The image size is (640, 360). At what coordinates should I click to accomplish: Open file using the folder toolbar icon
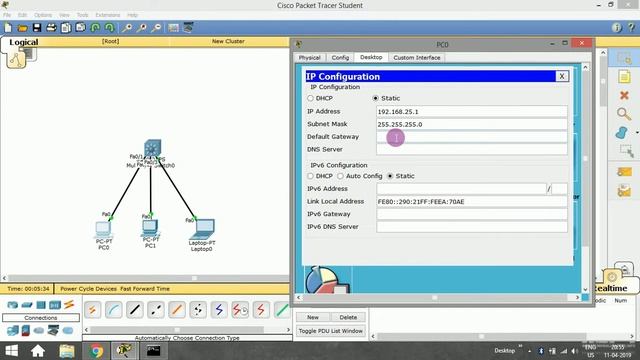pyautogui.click(x=22, y=28)
